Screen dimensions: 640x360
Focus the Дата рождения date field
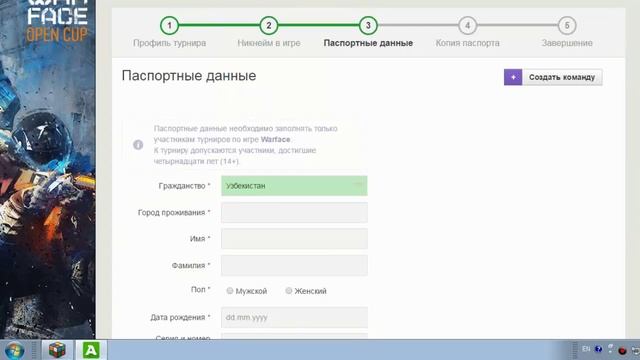point(294,317)
